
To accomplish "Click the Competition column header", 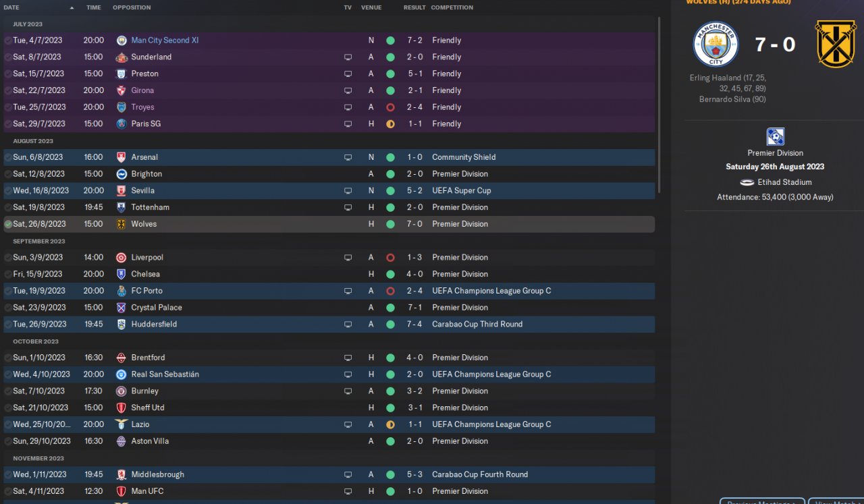I will coord(452,7).
